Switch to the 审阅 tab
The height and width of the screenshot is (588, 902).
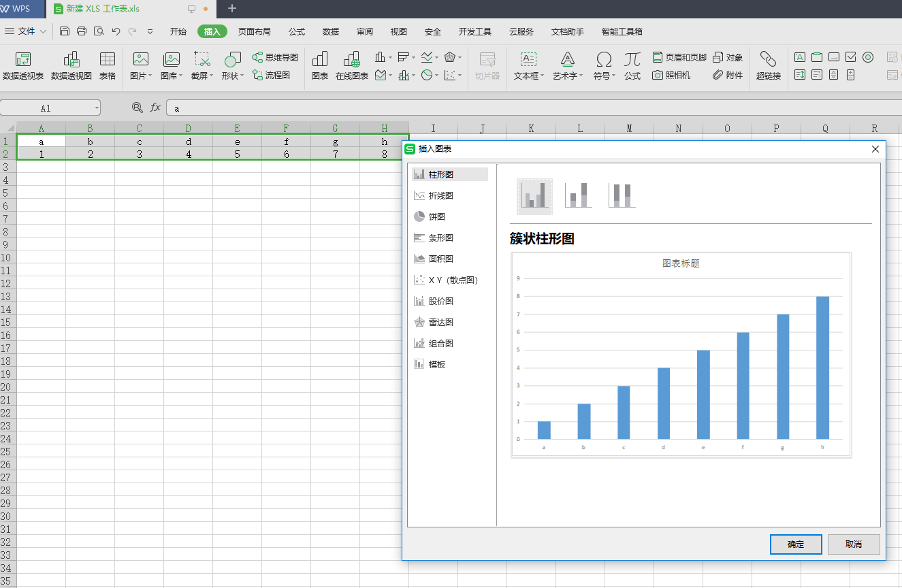(x=365, y=31)
